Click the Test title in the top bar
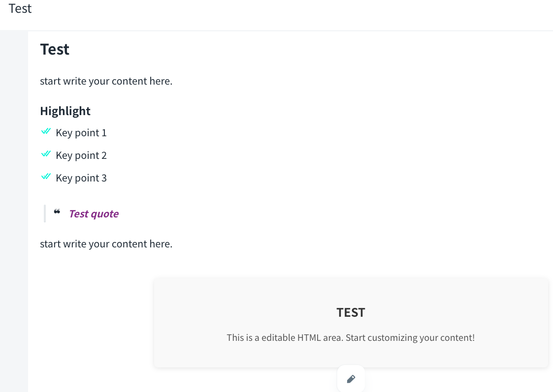Viewport: 553px width, 392px height. [x=20, y=9]
